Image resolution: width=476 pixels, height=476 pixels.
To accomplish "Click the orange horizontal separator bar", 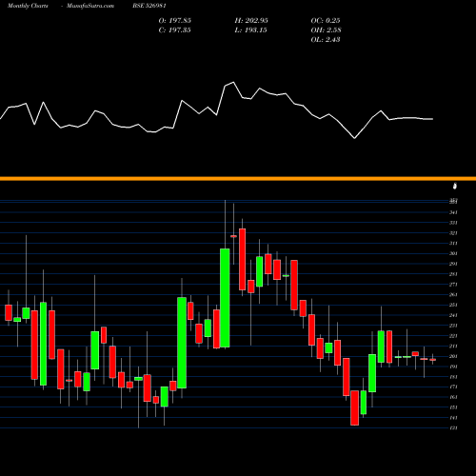I will pyautogui.click(x=238, y=179).
